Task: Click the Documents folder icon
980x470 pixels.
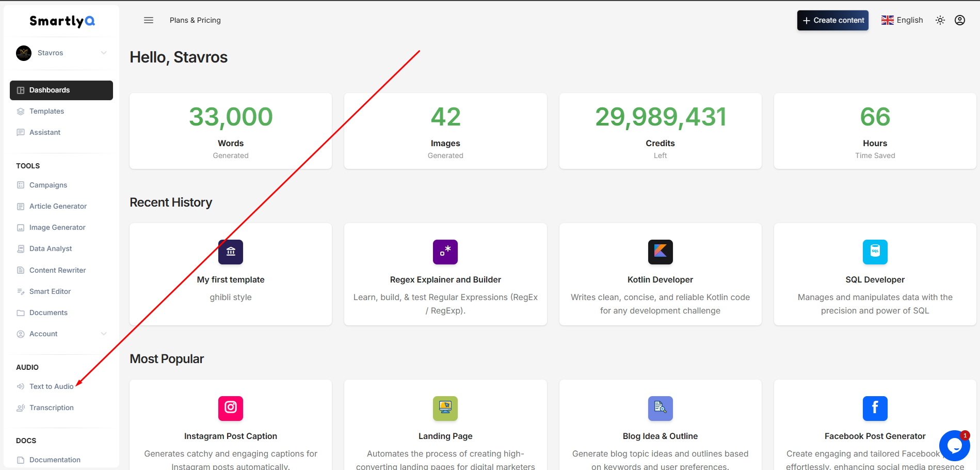Action: coord(21,313)
